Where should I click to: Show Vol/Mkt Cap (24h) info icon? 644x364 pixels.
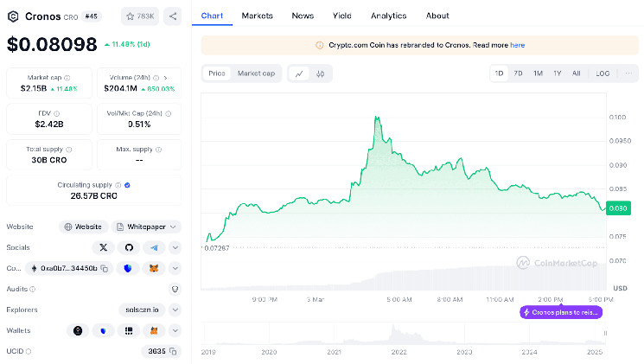click(168, 113)
